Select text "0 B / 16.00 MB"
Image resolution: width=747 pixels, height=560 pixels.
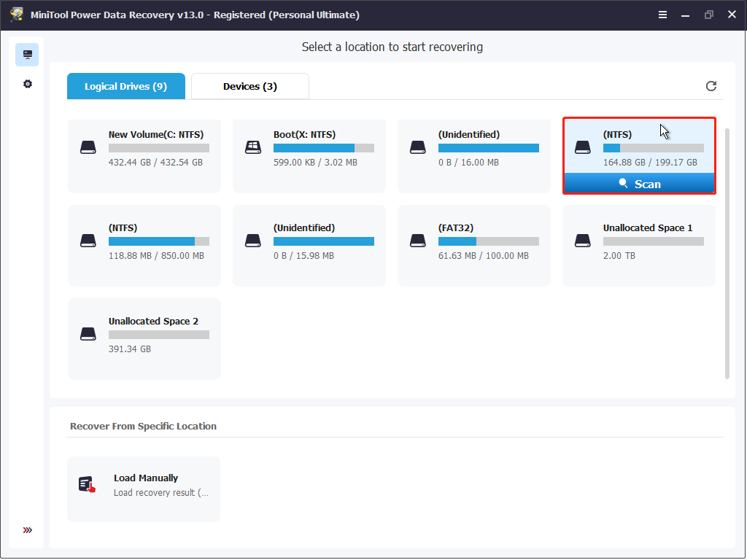click(x=468, y=163)
